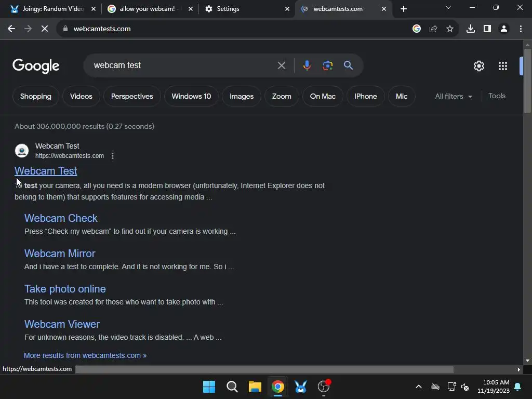This screenshot has height=399, width=532.
Task: Click the forward navigation arrow
Action: 28,29
